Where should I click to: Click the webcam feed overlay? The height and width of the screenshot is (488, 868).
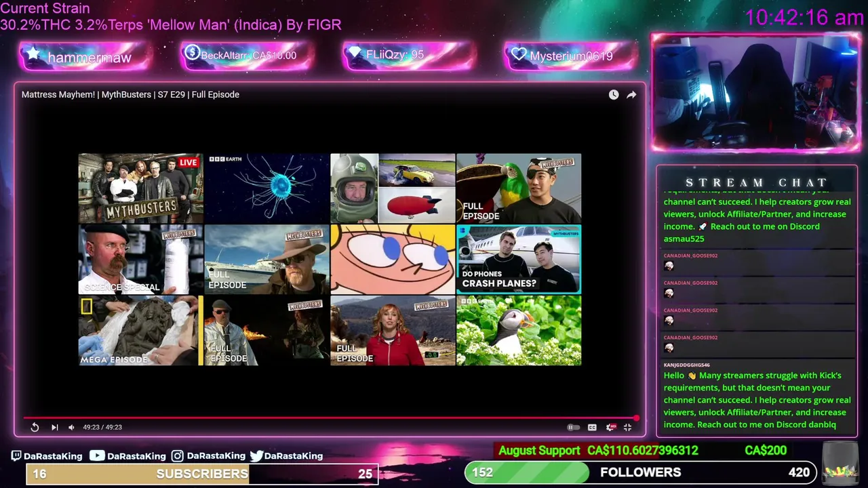click(756, 92)
